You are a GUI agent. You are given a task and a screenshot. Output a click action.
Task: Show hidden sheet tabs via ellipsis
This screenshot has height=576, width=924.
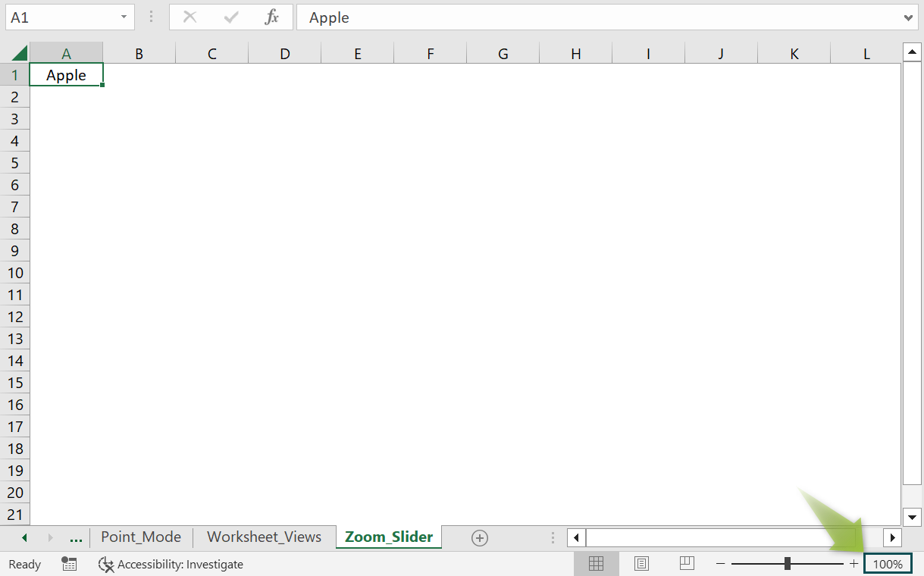coord(76,537)
